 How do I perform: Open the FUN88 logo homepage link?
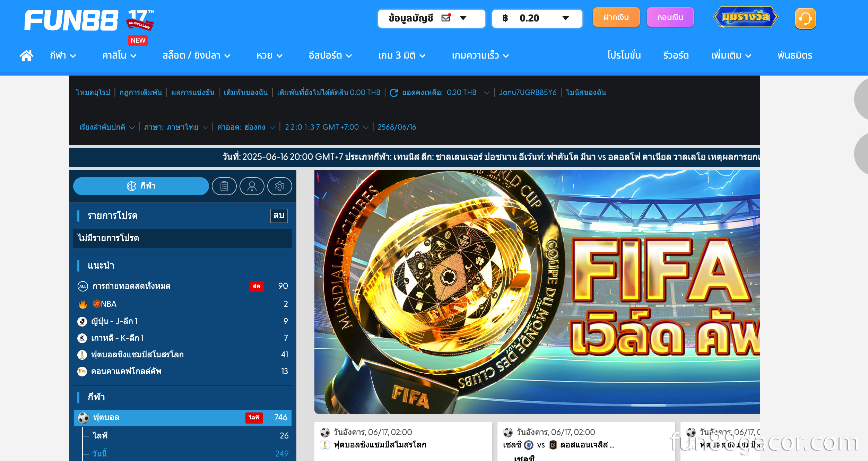click(x=71, y=20)
